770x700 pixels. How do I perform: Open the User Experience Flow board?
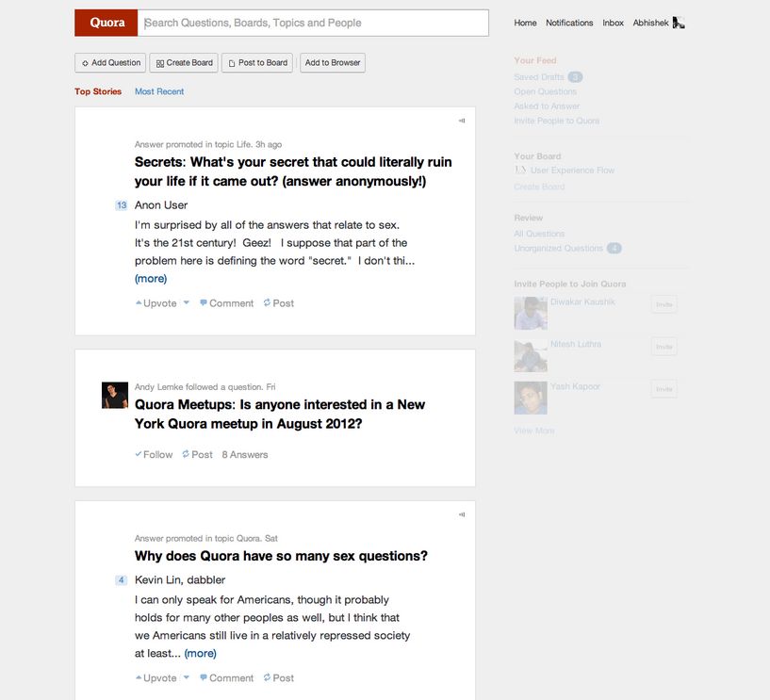tap(573, 171)
